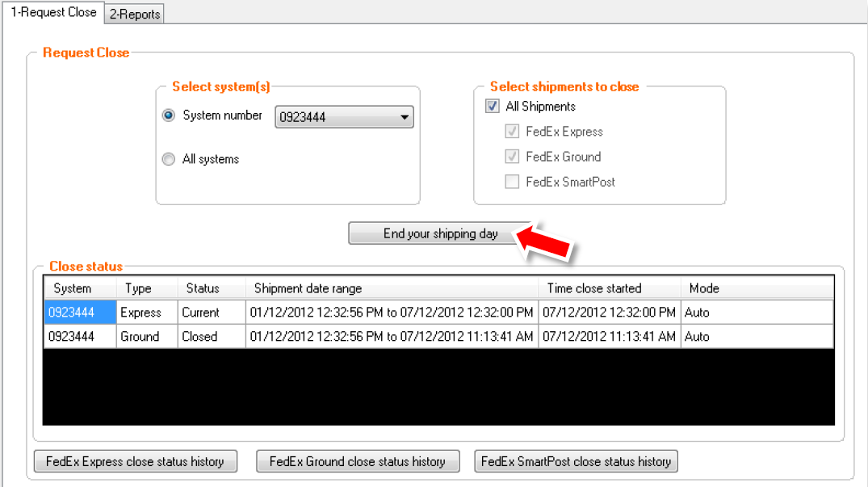868x487 pixels.
Task: Click date range ending 11:13:41 AM
Action: click(392, 337)
